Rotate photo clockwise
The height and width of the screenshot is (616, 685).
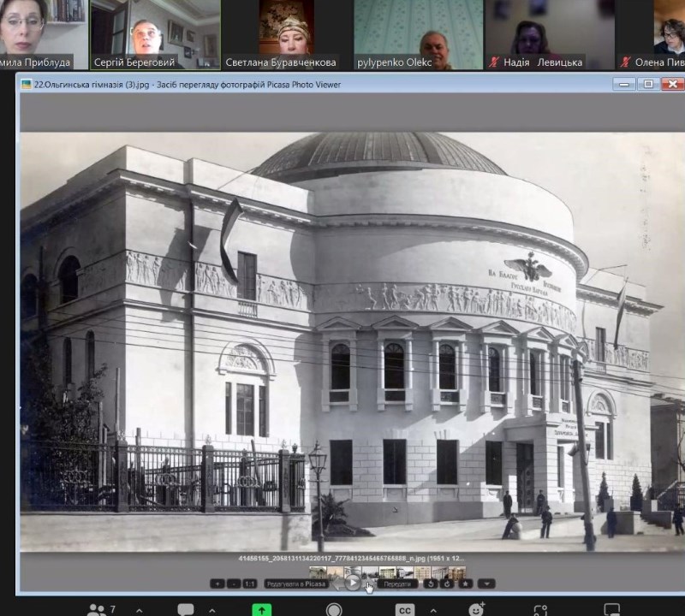coord(447,583)
